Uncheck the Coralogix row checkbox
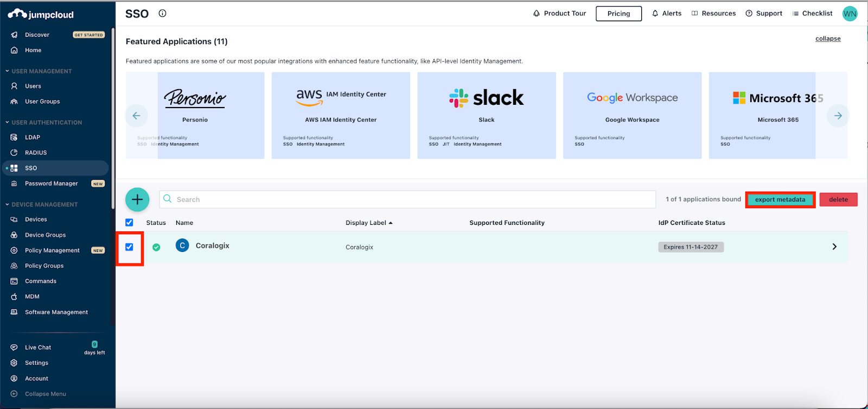The width and height of the screenshot is (868, 409). 129,247
